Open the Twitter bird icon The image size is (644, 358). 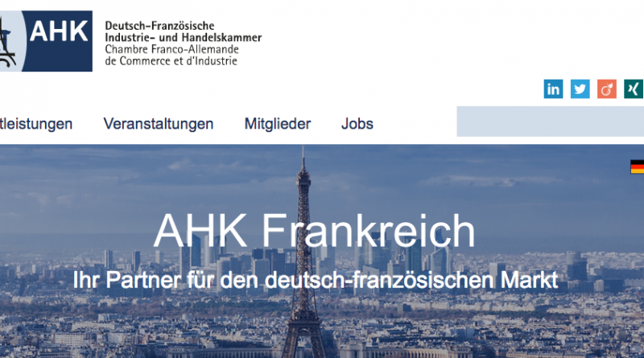[580, 89]
